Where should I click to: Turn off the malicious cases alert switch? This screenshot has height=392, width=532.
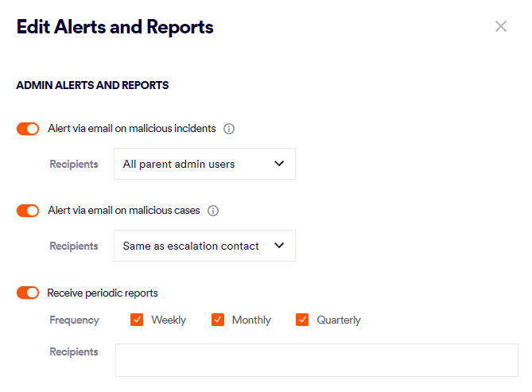coord(28,211)
